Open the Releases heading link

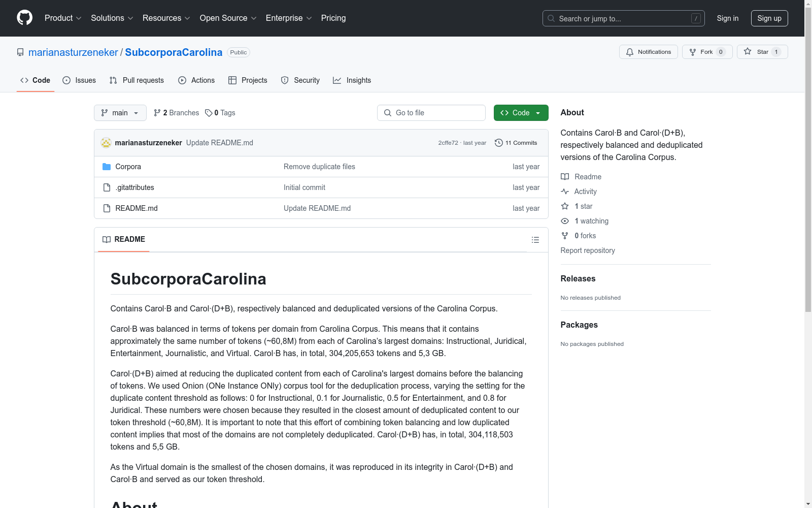578,278
